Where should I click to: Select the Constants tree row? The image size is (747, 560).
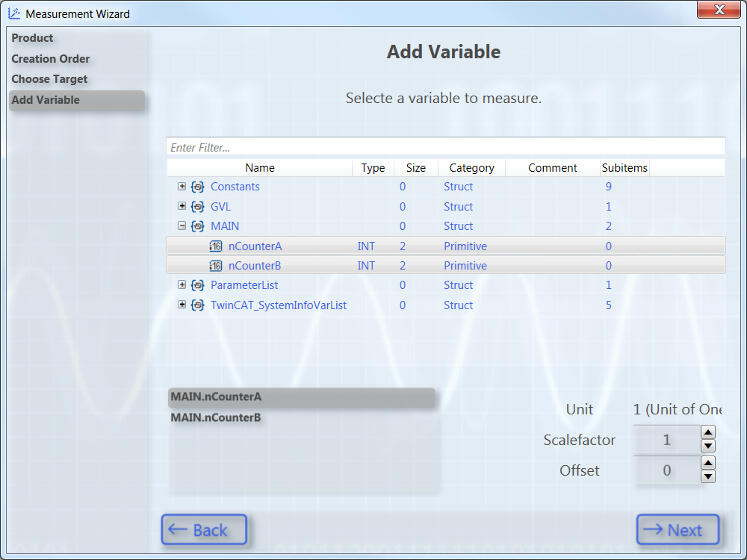446,187
